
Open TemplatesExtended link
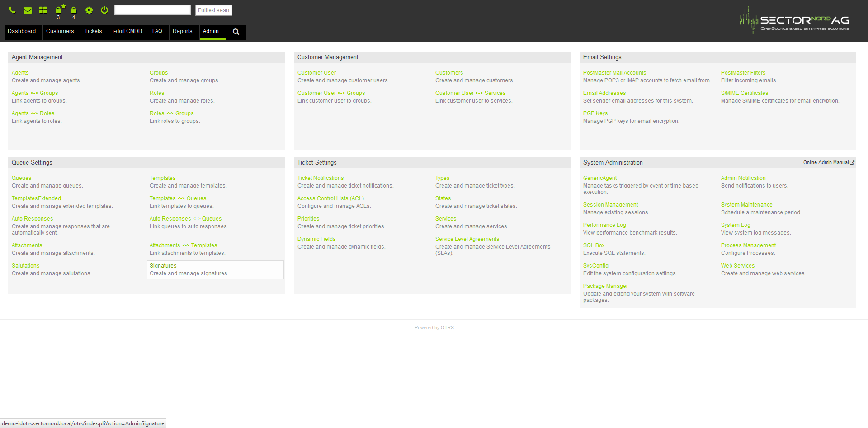[36, 198]
